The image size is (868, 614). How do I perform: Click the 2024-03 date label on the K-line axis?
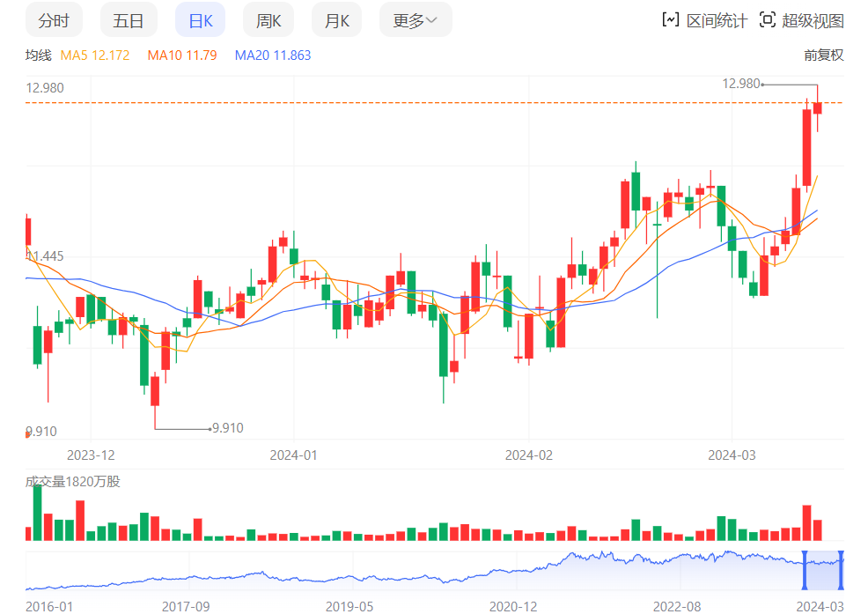click(x=732, y=455)
